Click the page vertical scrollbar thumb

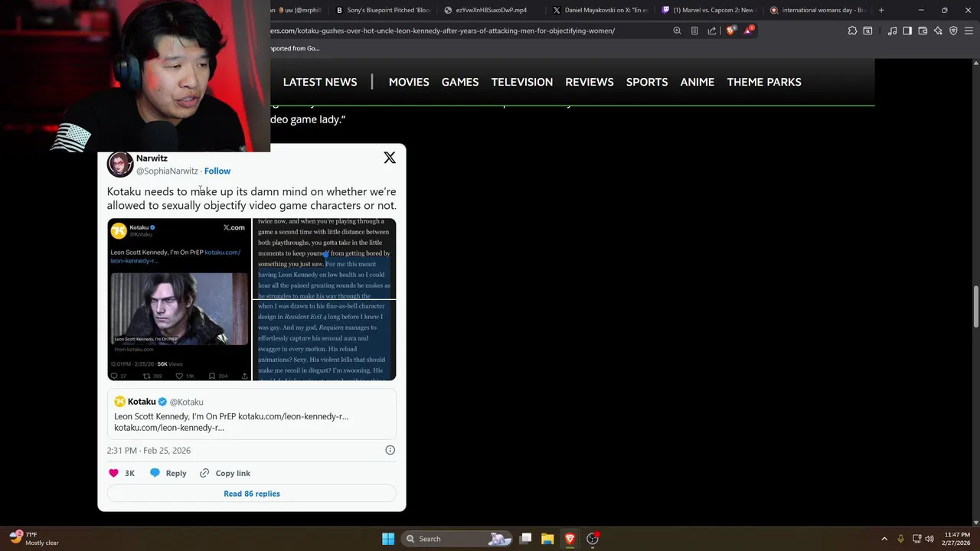click(975, 306)
